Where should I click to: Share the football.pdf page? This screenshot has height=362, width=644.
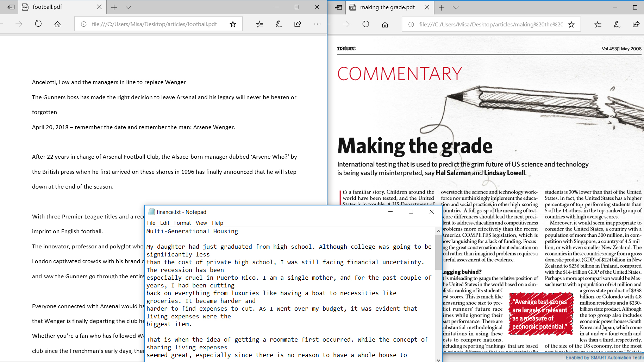click(298, 24)
